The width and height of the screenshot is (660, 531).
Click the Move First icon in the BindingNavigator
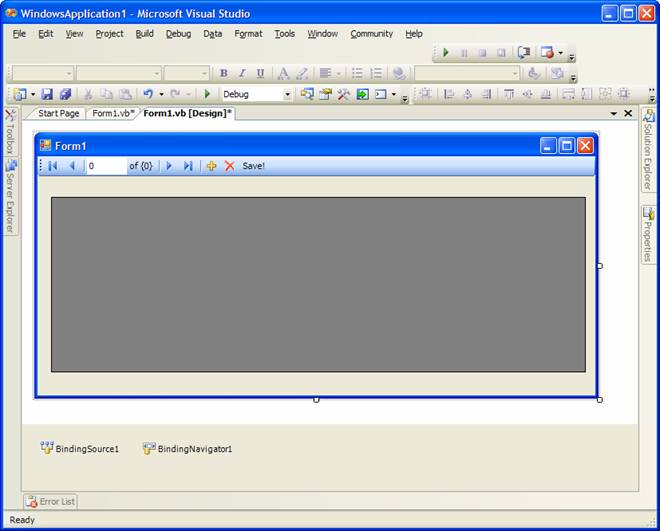tap(53, 166)
